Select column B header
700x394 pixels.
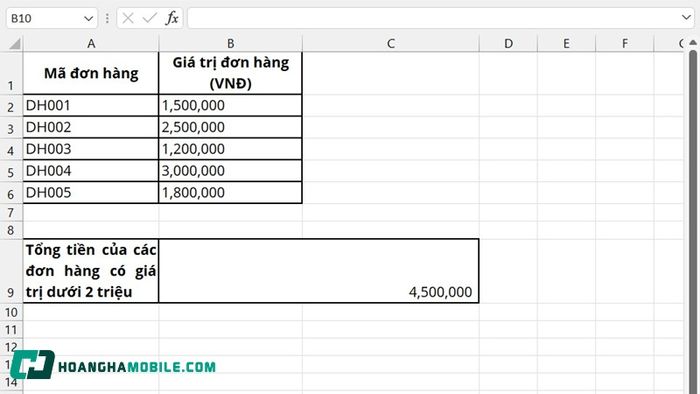coord(230,43)
